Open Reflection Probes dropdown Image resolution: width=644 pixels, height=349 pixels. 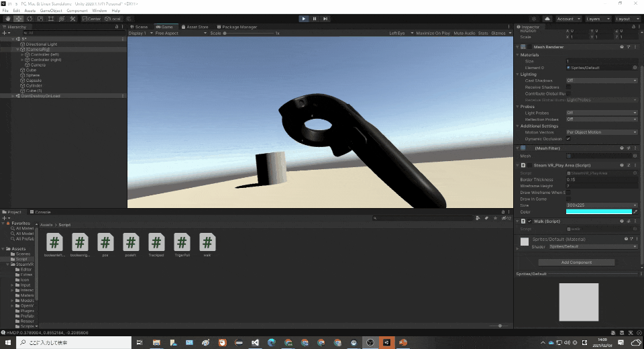point(602,119)
